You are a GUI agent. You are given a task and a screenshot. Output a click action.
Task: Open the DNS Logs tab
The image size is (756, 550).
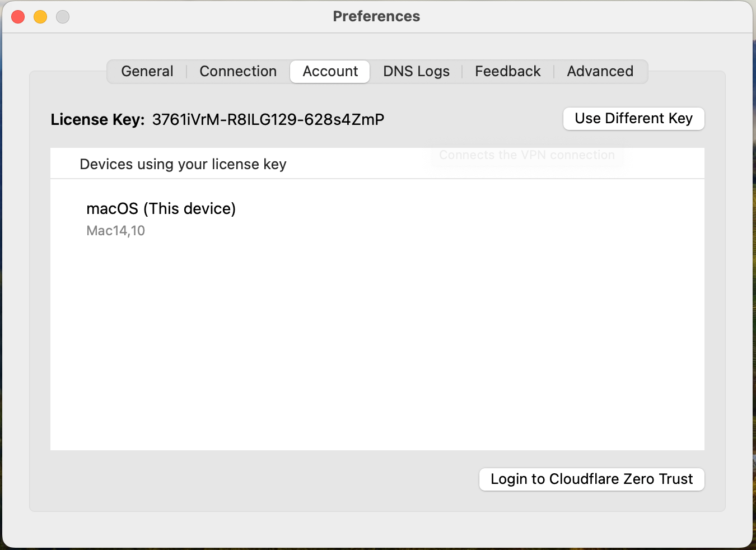[x=416, y=71]
